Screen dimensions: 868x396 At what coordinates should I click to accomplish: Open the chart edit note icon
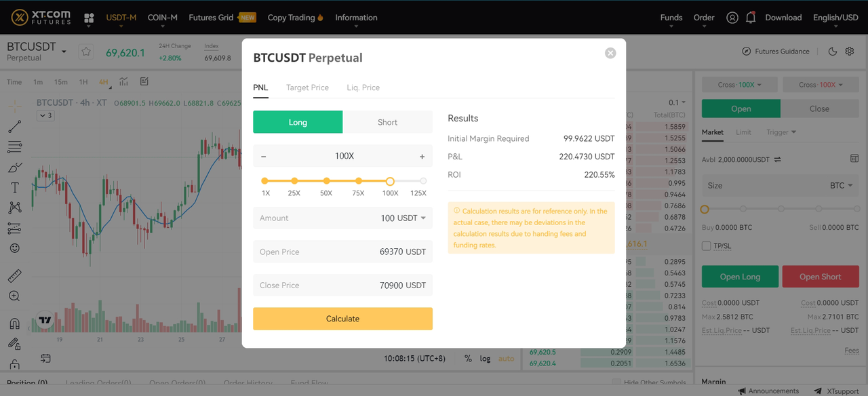click(144, 82)
